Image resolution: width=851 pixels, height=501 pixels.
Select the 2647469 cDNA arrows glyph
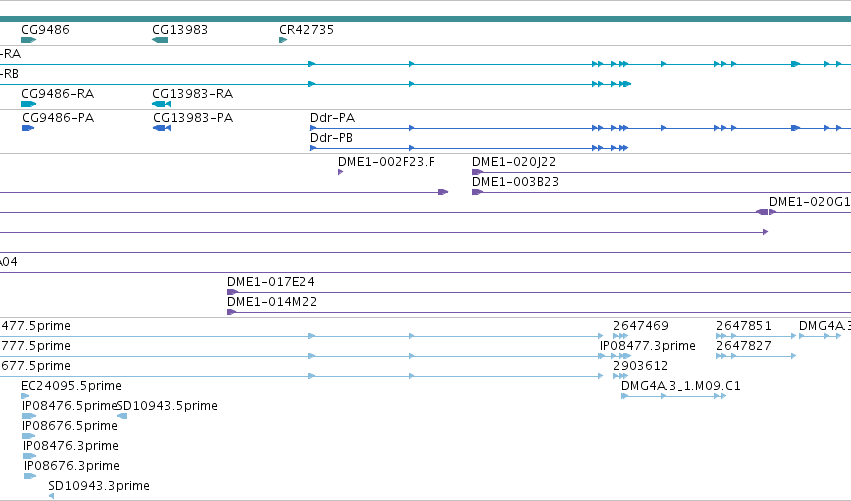pos(620,336)
